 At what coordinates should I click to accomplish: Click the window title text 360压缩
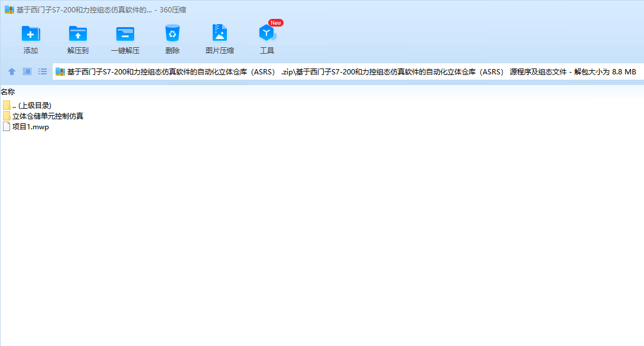click(173, 10)
